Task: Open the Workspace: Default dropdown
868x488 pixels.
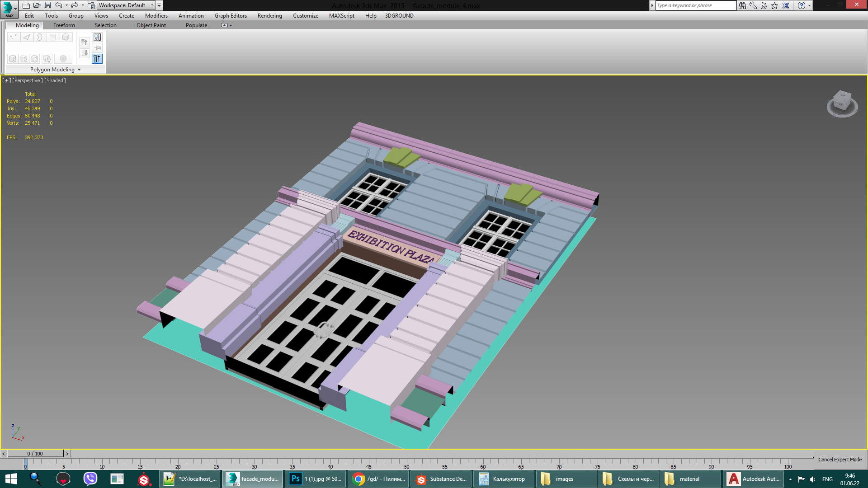Action: pos(126,5)
